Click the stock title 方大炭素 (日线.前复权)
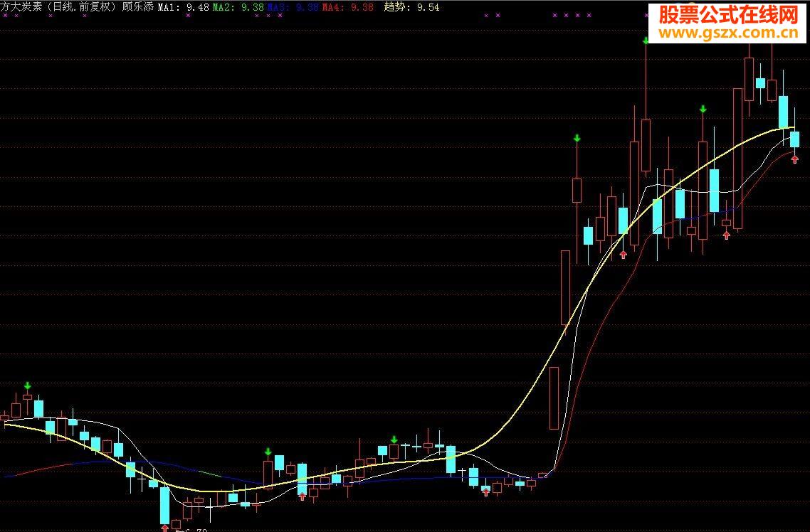This screenshot has width=810, height=532. [59, 6]
